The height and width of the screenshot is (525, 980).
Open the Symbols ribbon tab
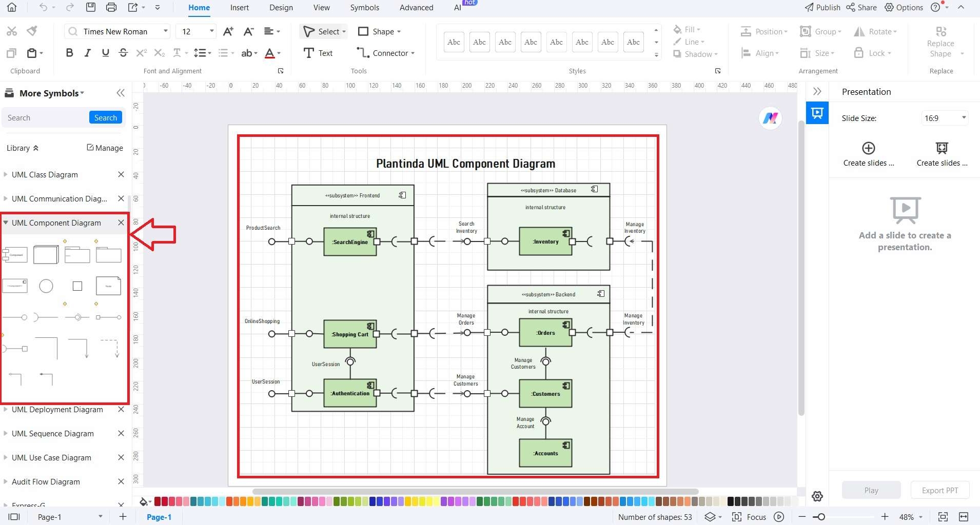(365, 8)
